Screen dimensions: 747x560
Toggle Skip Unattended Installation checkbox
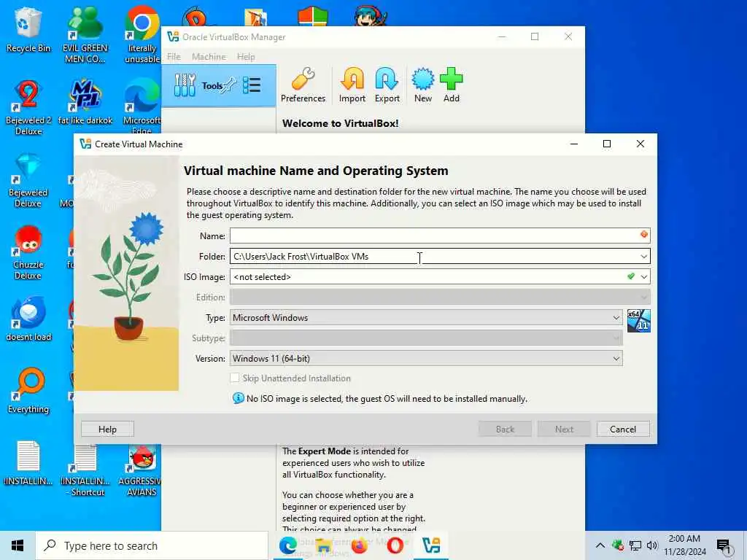pos(234,378)
